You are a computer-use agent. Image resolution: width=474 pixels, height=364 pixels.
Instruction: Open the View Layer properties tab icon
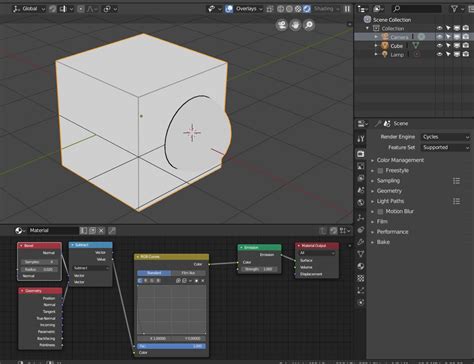[361, 178]
